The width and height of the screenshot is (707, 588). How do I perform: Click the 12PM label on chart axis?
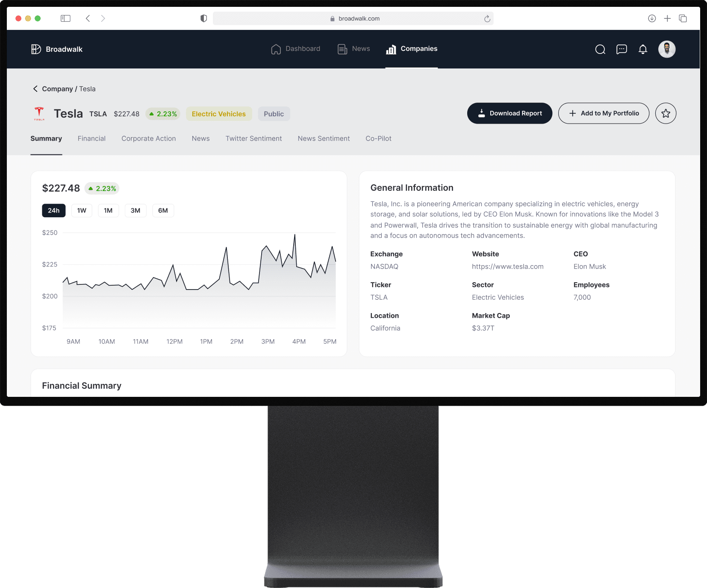tap(174, 342)
